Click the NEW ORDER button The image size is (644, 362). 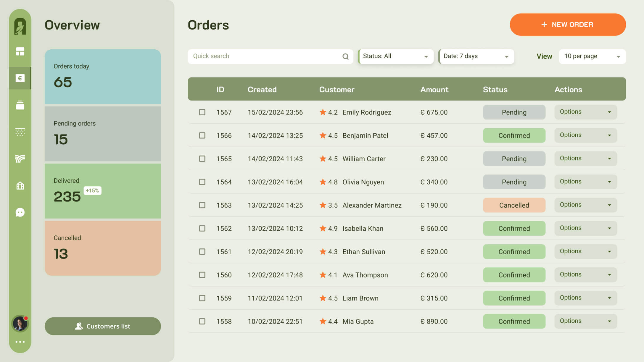(x=567, y=25)
